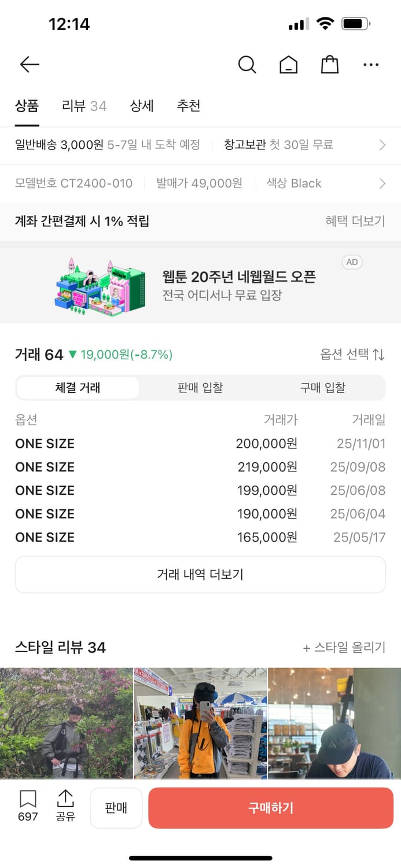This screenshot has height=868, width=401.
Task: Expand the shipping info row chevron
Action: (381, 145)
